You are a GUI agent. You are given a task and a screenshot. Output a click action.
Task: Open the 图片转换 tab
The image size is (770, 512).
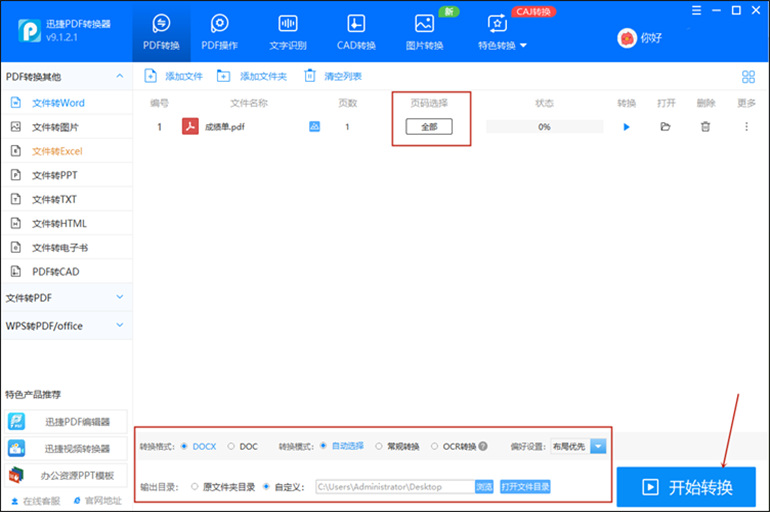pyautogui.click(x=424, y=32)
